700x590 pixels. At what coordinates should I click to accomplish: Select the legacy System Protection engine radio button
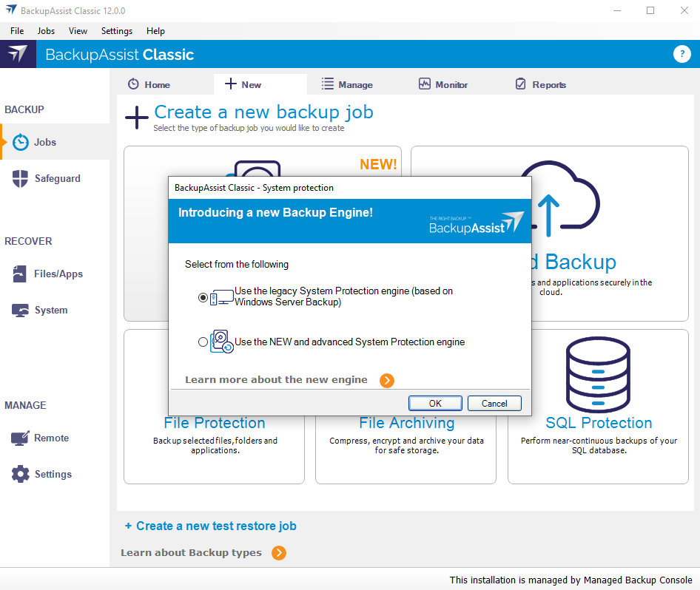click(x=203, y=297)
